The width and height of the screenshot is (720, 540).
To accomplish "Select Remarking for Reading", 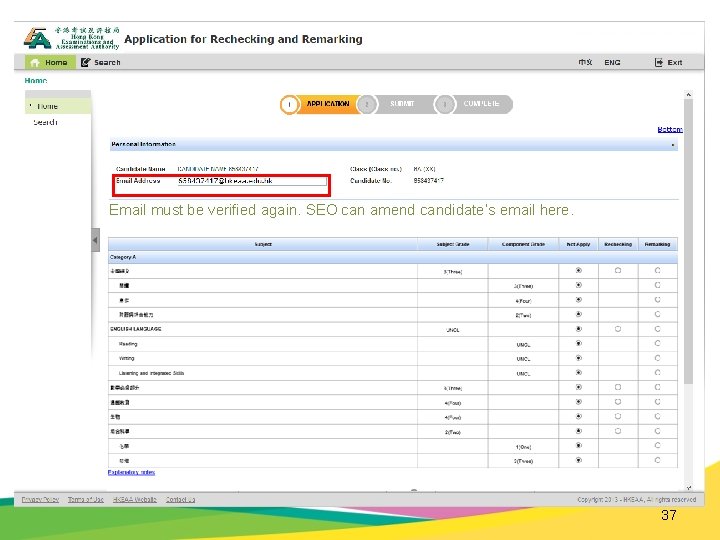I will tap(658, 343).
